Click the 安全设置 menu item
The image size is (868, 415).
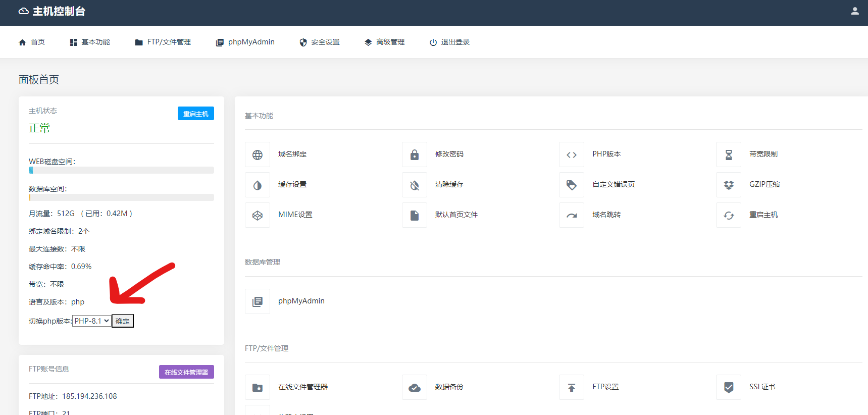[320, 42]
